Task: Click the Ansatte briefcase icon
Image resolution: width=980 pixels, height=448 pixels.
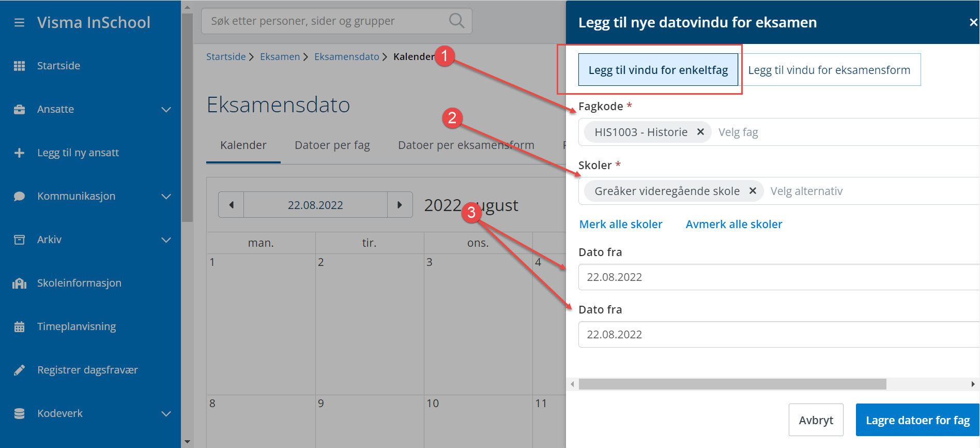Action: pos(19,109)
